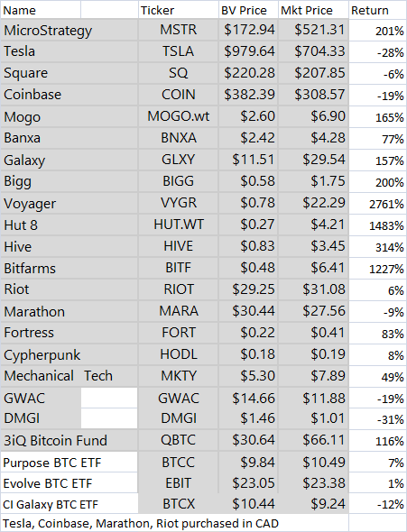This screenshot has height=532, width=407.
Task: Select the BTCX ticker cell
Action: click(x=178, y=503)
